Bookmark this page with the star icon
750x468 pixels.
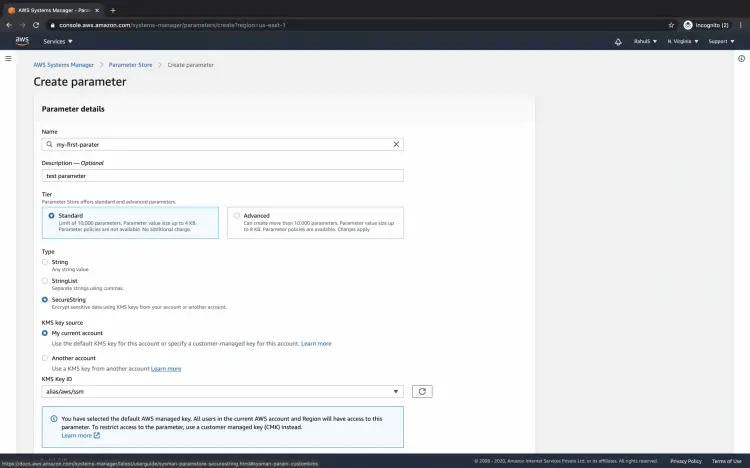point(671,25)
